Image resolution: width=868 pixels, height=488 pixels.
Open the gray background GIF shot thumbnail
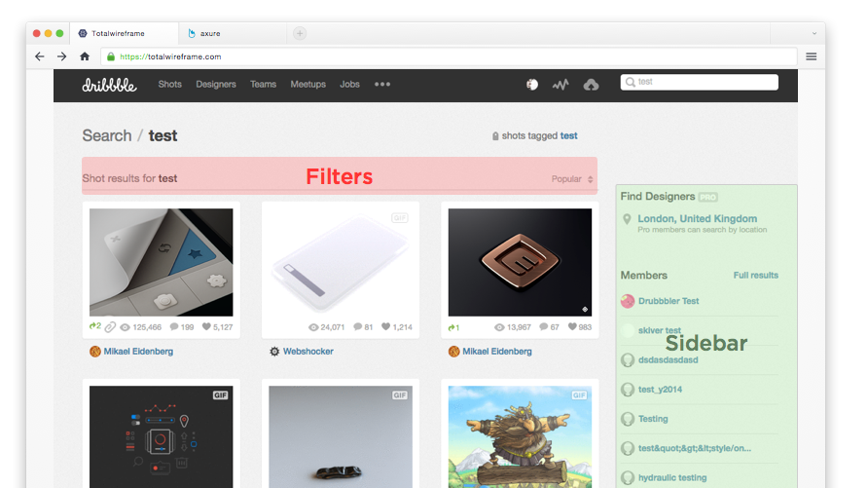point(341,437)
